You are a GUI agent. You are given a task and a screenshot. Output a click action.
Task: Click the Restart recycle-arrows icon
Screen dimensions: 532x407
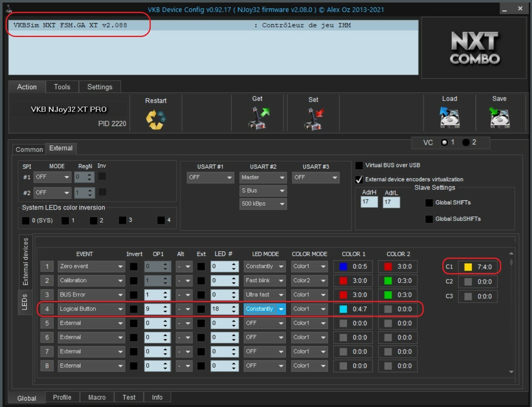(155, 120)
